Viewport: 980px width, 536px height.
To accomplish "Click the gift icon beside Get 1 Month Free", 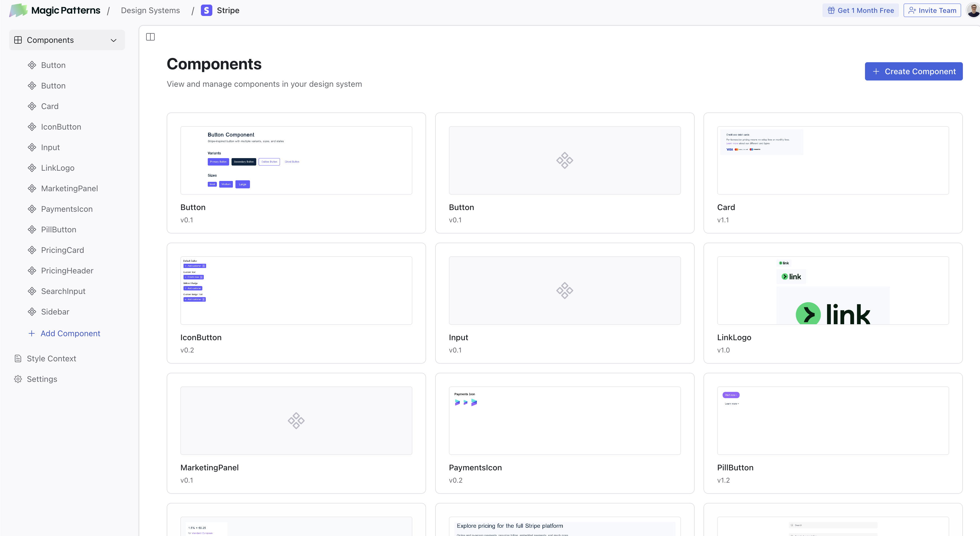I will 831,10.
